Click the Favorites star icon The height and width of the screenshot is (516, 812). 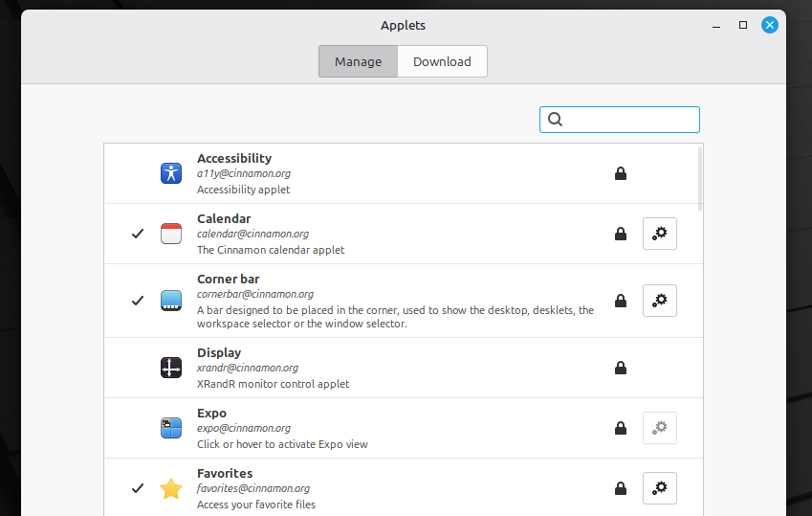click(x=171, y=488)
